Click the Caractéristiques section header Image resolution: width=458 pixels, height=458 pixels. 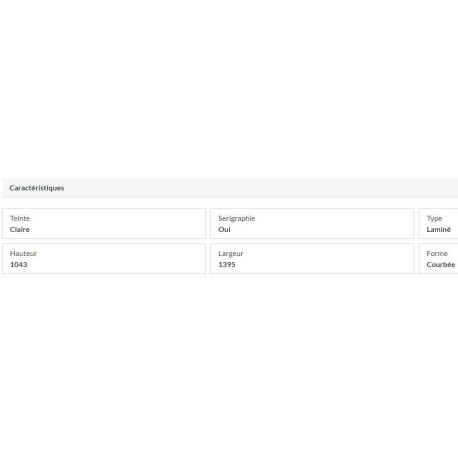pyautogui.click(x=37, y=188)
